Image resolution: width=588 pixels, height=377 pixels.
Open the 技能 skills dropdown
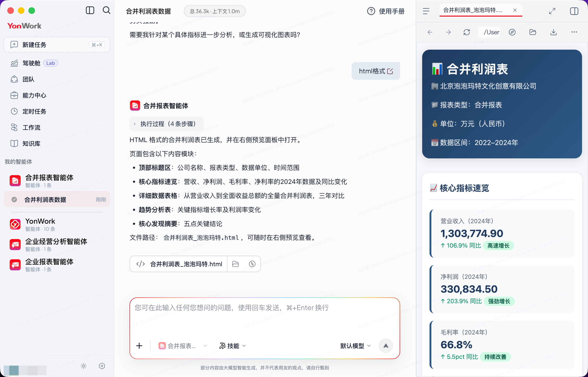point(232,346)
